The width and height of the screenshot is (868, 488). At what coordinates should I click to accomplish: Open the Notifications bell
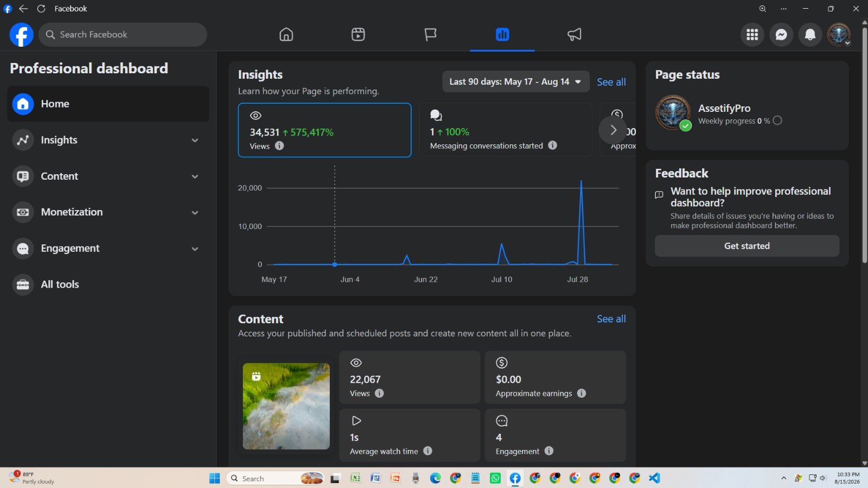click(810, 35)
